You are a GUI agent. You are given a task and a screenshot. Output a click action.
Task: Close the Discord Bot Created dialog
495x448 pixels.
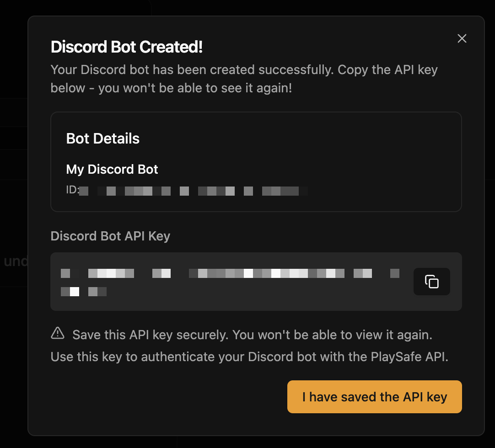click(462, 38)
